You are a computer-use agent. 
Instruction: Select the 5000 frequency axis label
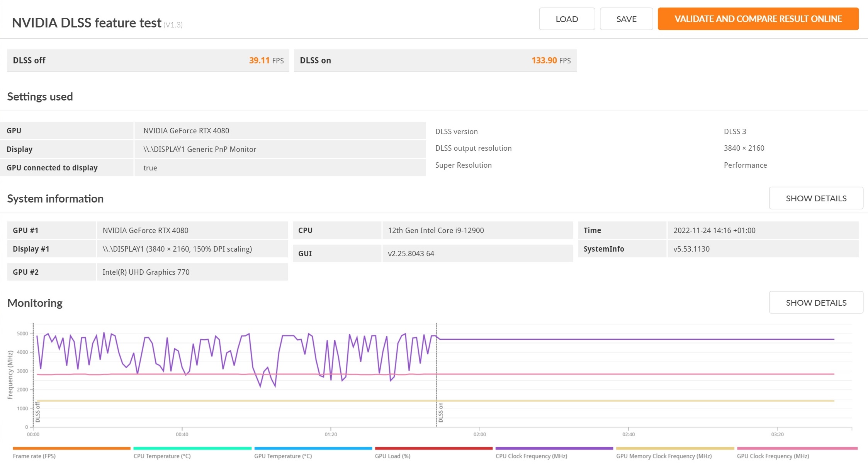(x=22, y=334)
